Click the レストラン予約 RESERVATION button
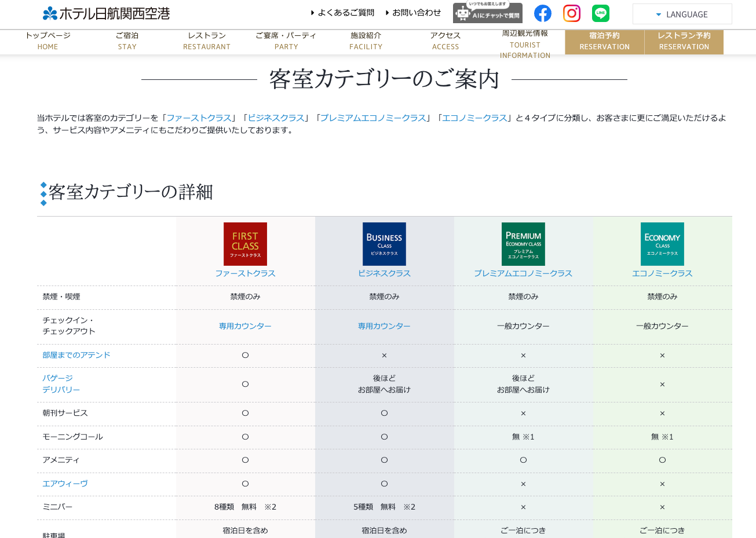Screen dimensions: 756x538 pos(684,41)
